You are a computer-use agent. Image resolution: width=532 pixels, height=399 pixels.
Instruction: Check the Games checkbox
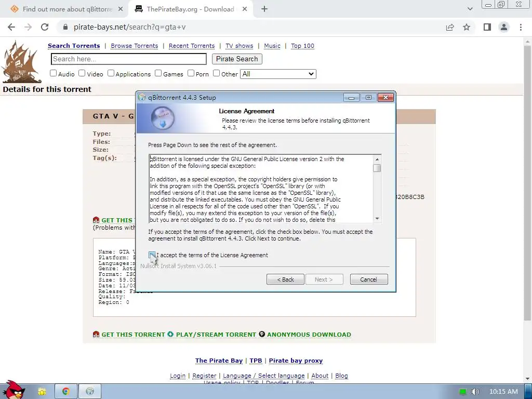click(x=158, y=73)
